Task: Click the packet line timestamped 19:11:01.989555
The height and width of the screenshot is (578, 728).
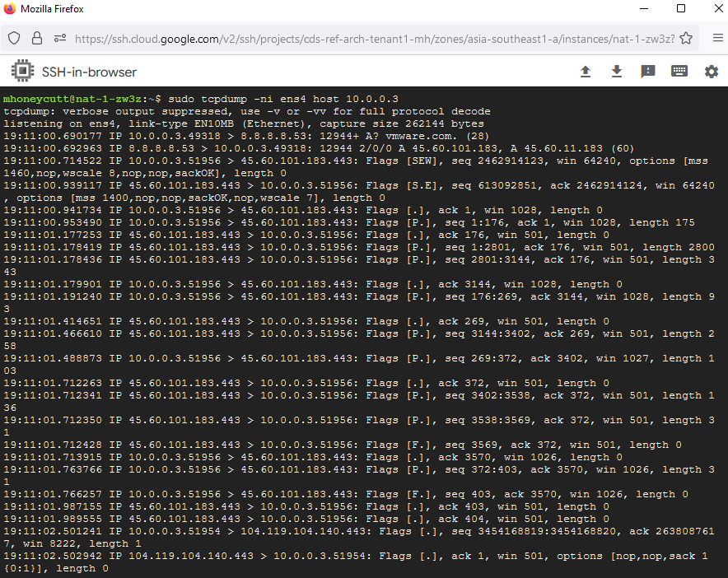Action: pos(306,519)
